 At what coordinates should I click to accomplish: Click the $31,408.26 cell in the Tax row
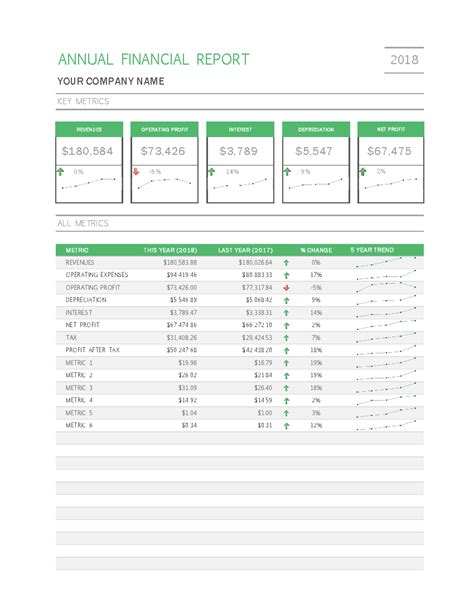pos(181,337)
